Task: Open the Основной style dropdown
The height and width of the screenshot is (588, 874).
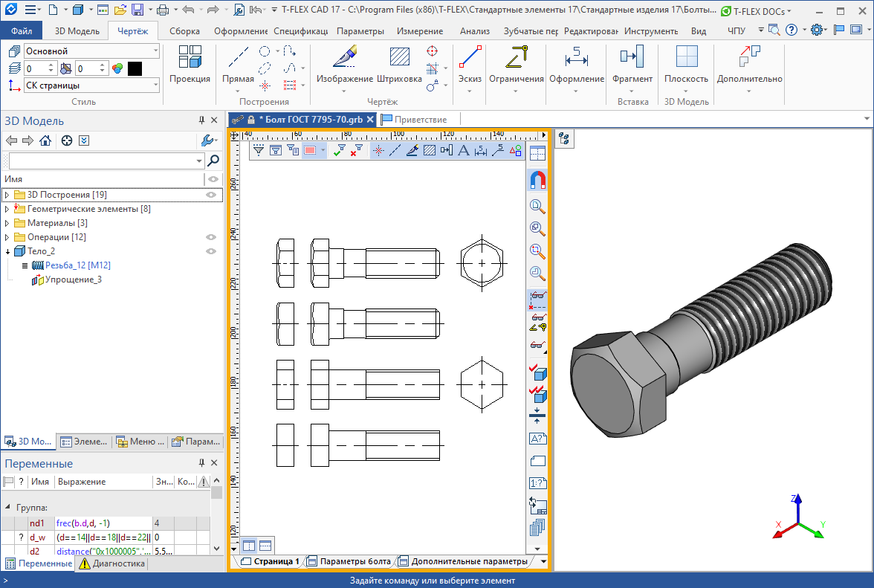Action: 91,51
